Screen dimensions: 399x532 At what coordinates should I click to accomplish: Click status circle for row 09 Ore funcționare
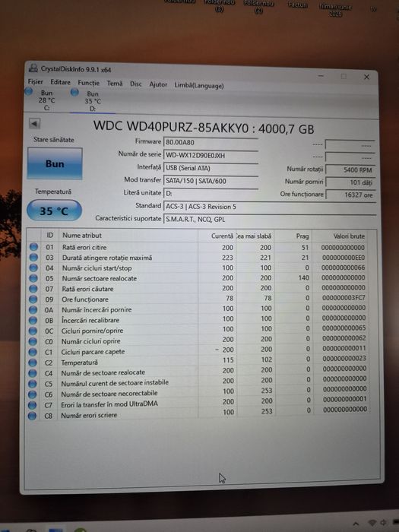pyautogui.click(x=33, y=299)
